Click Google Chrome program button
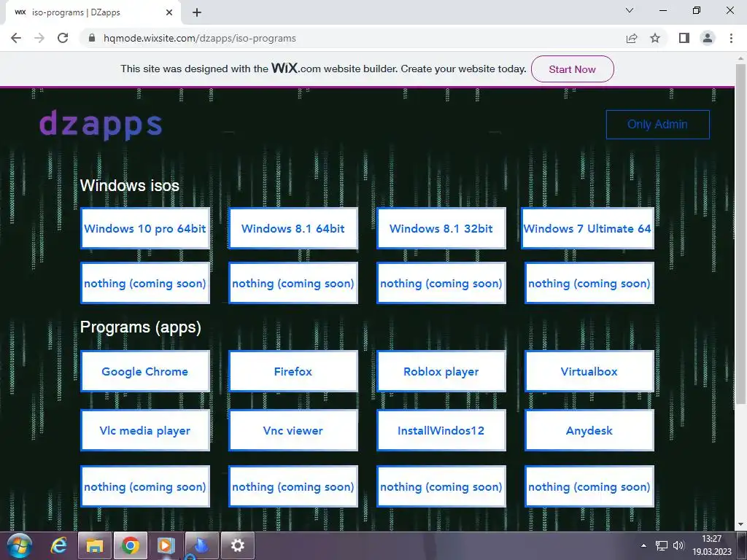 [145, 371]
